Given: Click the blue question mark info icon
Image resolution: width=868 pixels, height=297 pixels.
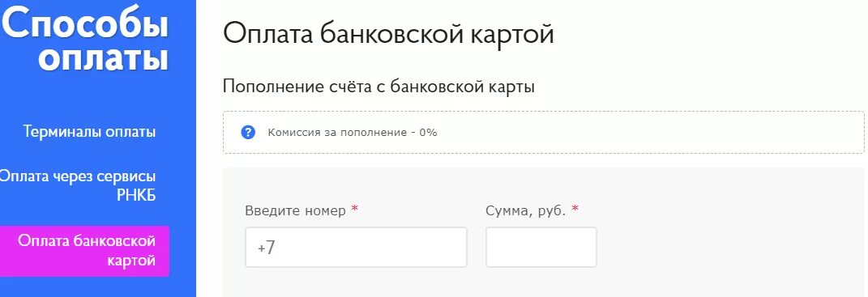Looking at the screenshot, I should pyautogui.click(x=249, y=133).
